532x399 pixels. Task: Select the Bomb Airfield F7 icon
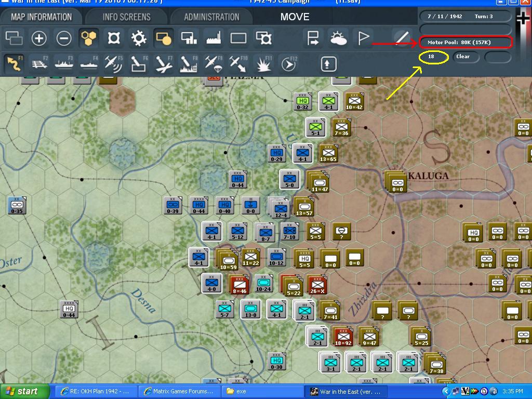point(164,63)
